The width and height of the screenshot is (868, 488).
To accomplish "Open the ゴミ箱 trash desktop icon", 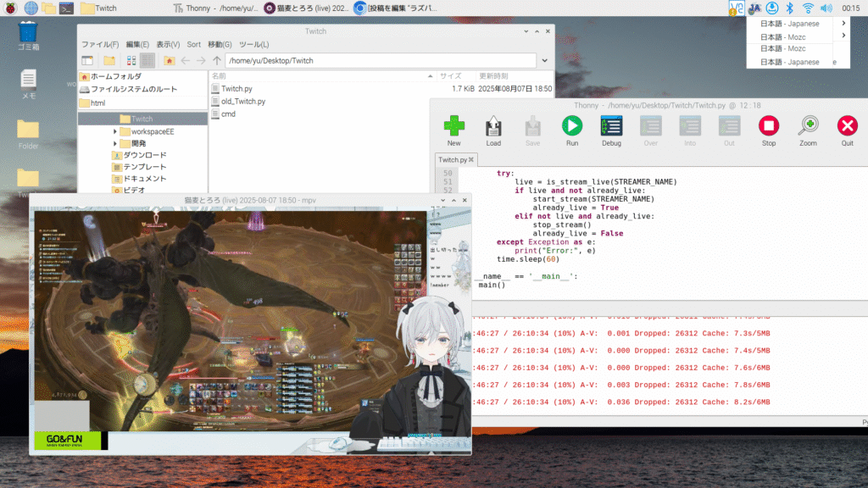I will tap(28, 36).
